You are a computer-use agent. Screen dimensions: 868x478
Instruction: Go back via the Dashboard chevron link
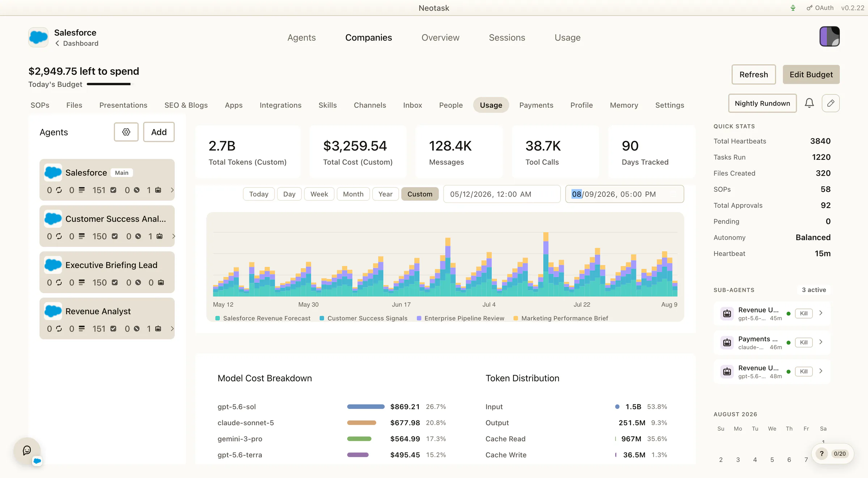pyautogui.click(x=77, y=43)
